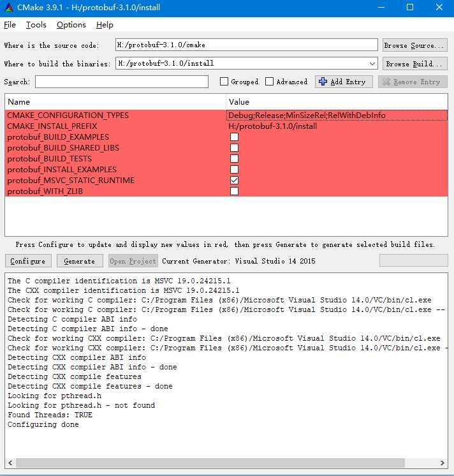
Task: Enable protobuf_WITH_ZLIB checkbox
Action: [234, 191]
